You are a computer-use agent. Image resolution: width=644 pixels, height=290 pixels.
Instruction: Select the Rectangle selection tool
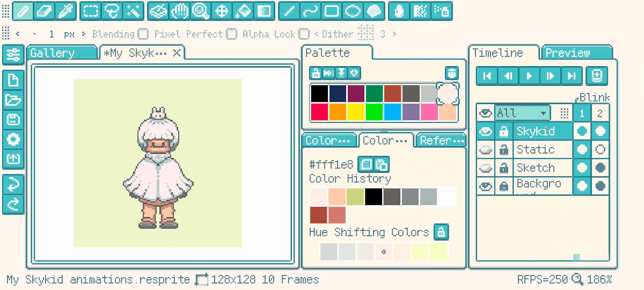pyautogui.click(x=91, y=11)
